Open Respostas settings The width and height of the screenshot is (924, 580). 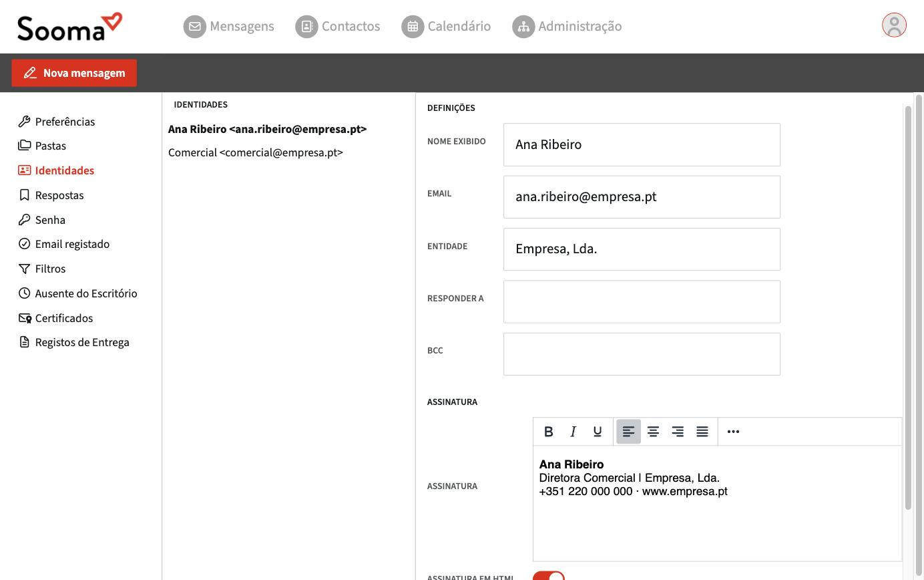pyautogui.click(x=51, y=195)
